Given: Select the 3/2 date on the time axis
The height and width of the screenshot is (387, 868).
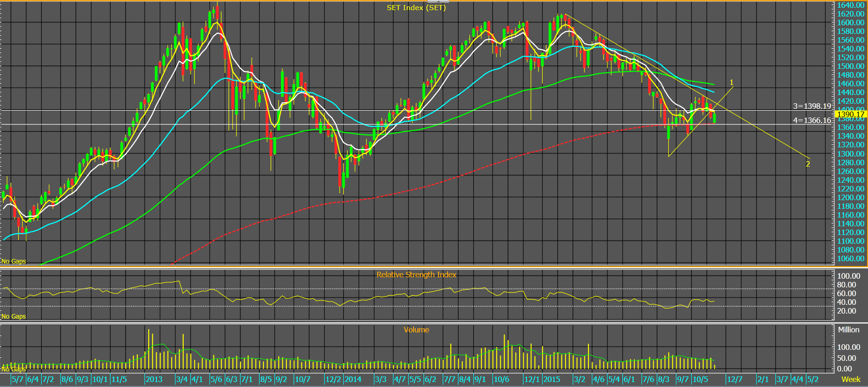Looking at the screenshot, I should point(579,379).
